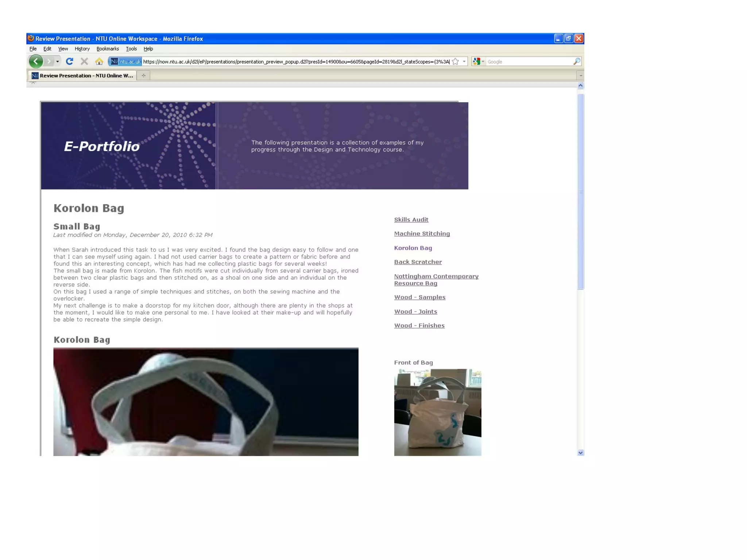Open a new tab with plus button
The image size is (747, 560).
click(143, 75)
